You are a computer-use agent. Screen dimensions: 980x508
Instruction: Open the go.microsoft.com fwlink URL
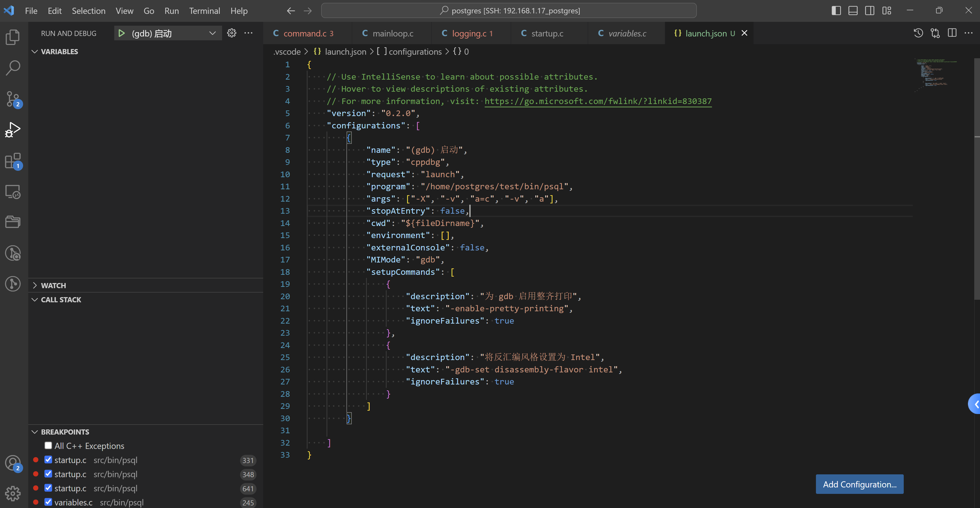[598, 101]
